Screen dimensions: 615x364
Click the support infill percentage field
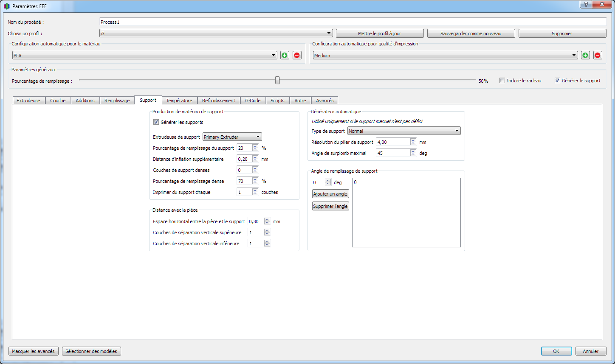244,148
